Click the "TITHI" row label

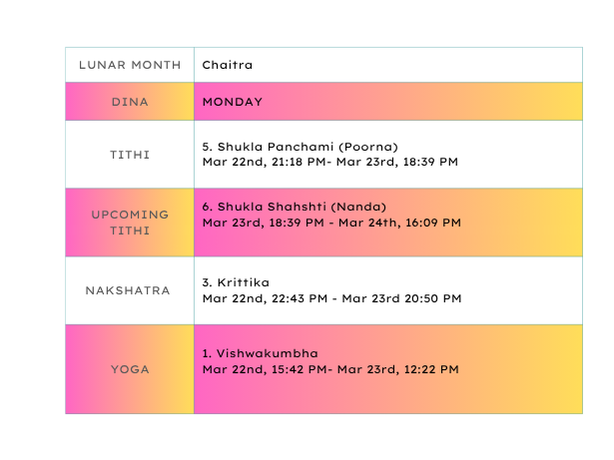coord(130,155)
